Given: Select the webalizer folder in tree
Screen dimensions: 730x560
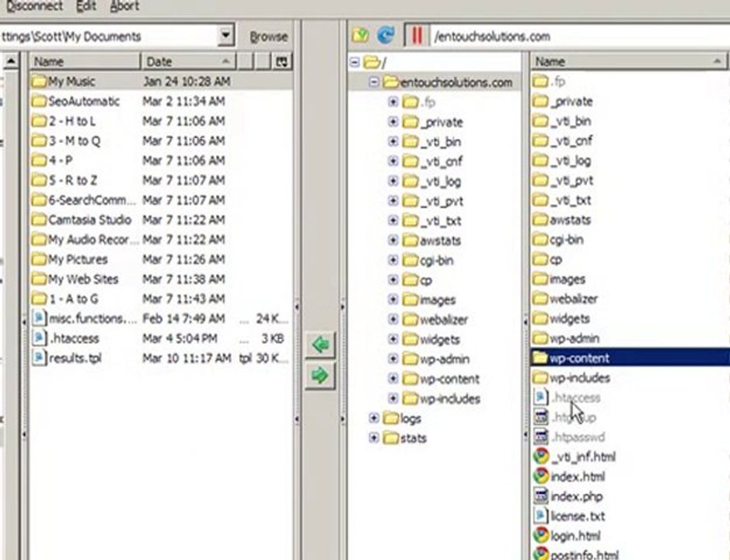Looking at the screenshot, I should (435, 320).
